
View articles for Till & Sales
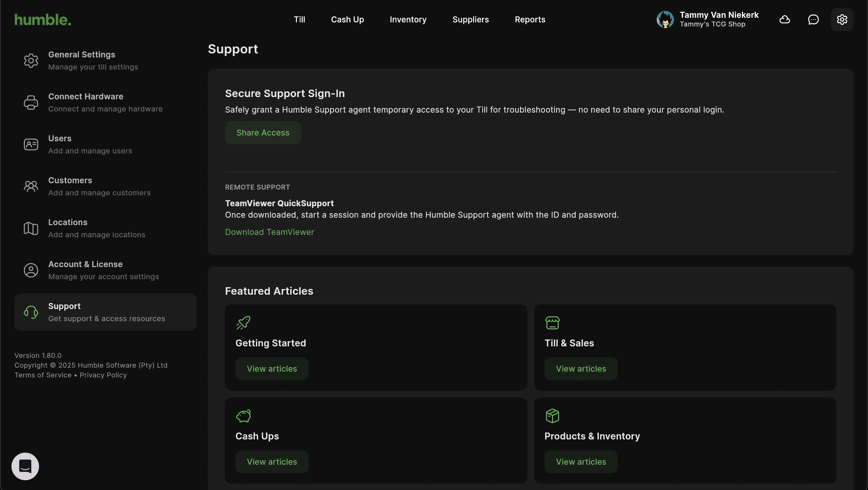click(581, 369)
